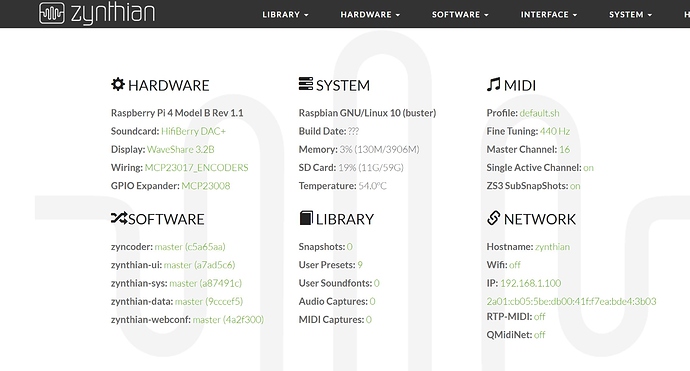The image size is (690, 371).
Task: Click the RTP-MIDI 'off' value
Action: 540,316
